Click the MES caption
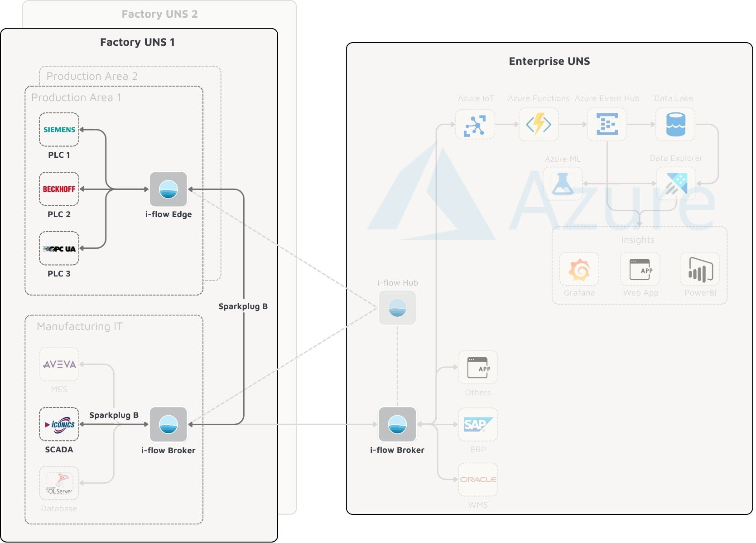Screen dimensions: 756x543 coord(59,389)
